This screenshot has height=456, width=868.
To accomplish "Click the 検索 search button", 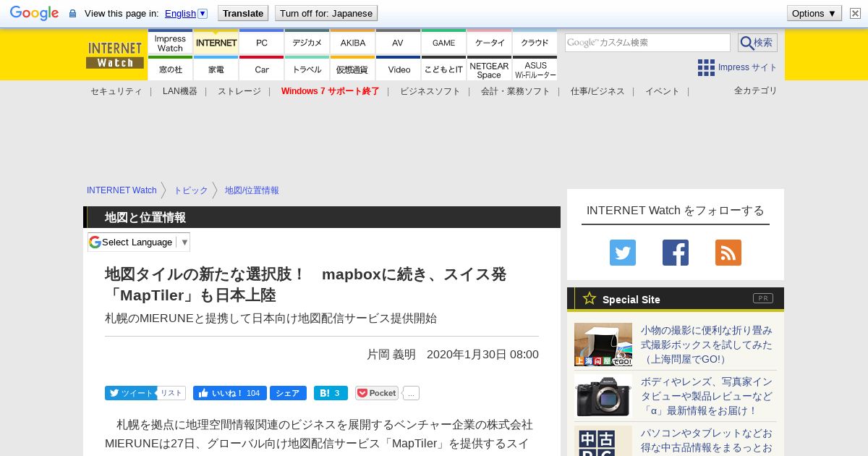I will point(757,43).
